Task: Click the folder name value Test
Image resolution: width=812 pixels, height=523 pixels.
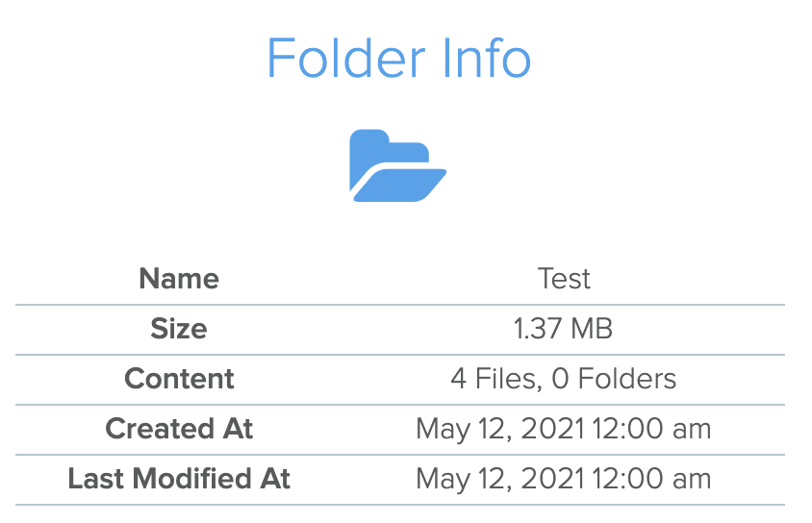Action: tap(564, 278)
